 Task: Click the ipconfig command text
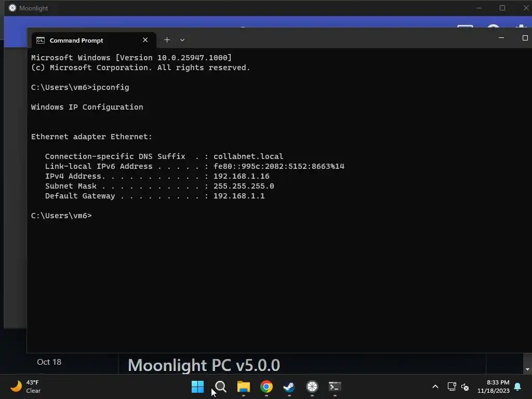pyautogui.click(x=111, y=87)
